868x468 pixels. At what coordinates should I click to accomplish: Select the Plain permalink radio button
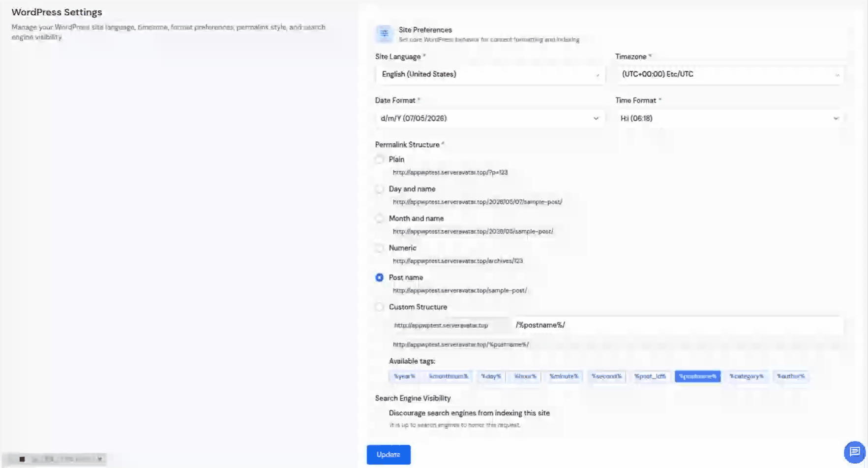click(379, 159)
